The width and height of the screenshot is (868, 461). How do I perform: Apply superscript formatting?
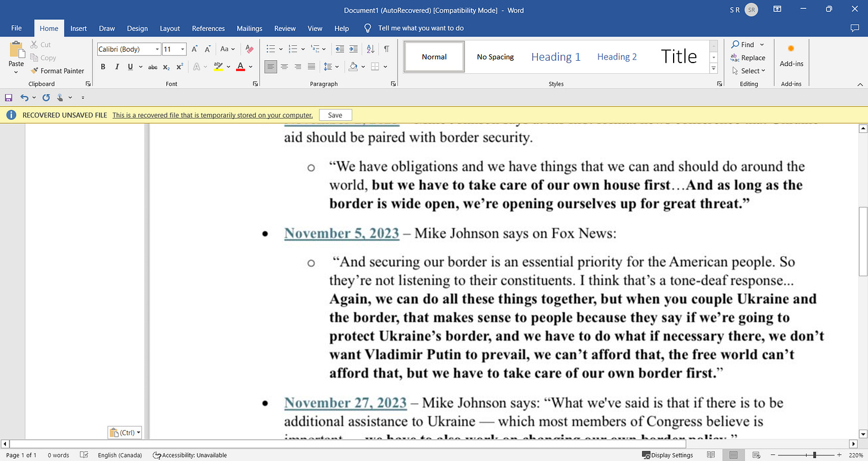point(179,67)
